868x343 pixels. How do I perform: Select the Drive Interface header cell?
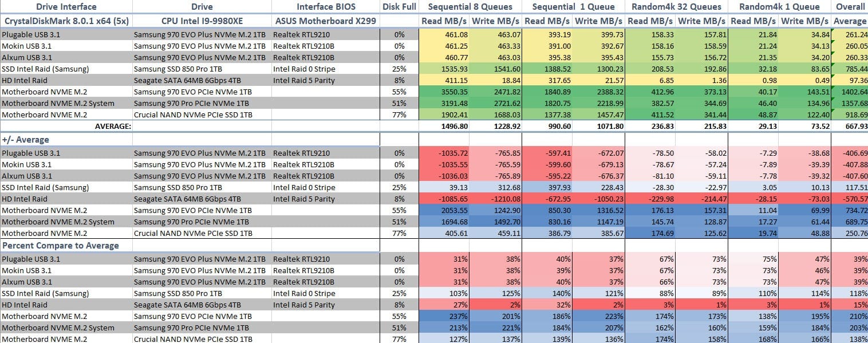click(66, 7)
